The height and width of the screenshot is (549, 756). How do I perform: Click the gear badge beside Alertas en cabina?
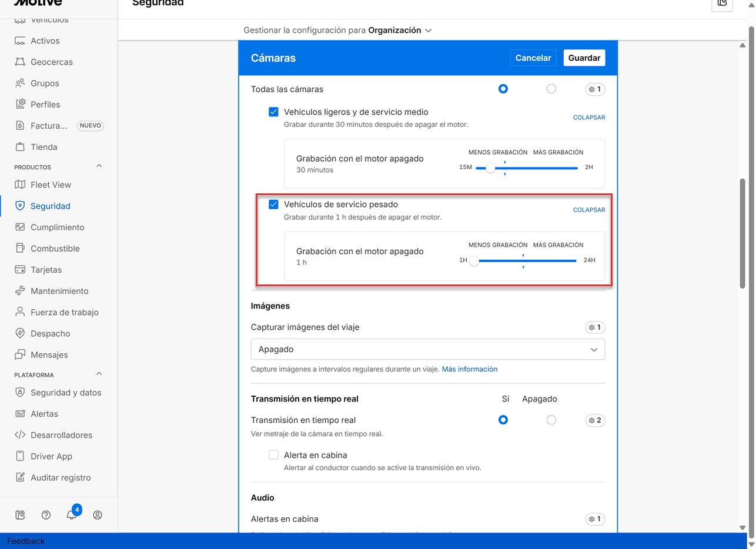coord(596,519)
